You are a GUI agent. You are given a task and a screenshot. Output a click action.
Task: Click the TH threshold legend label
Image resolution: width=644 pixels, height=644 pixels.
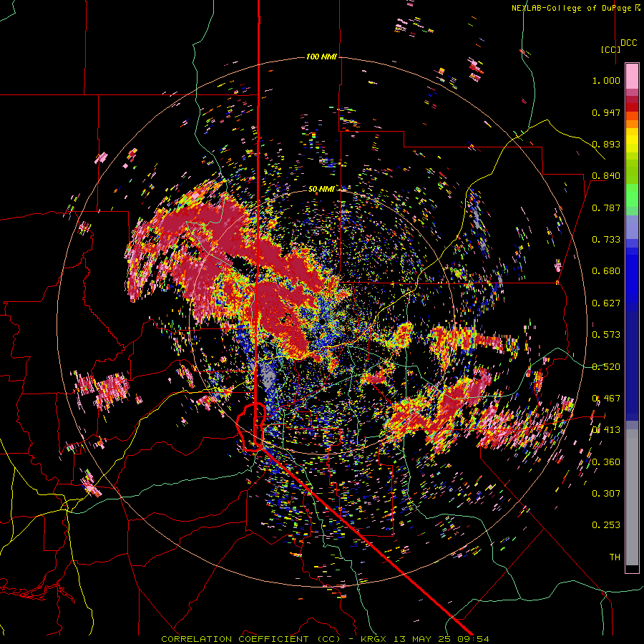[615, 557]
